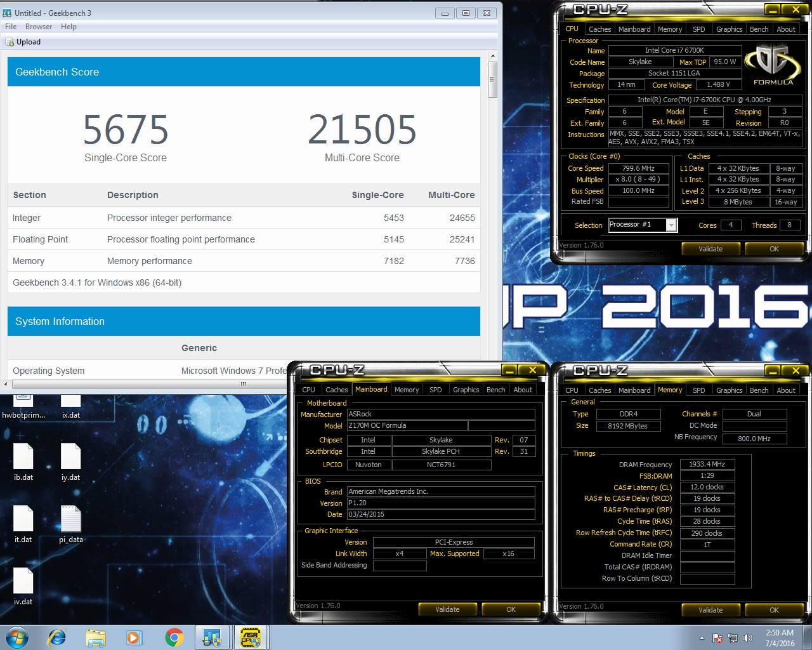Select the ib.dat desktop file
This screenshot has height=650, width=812.
coord(23,462)
